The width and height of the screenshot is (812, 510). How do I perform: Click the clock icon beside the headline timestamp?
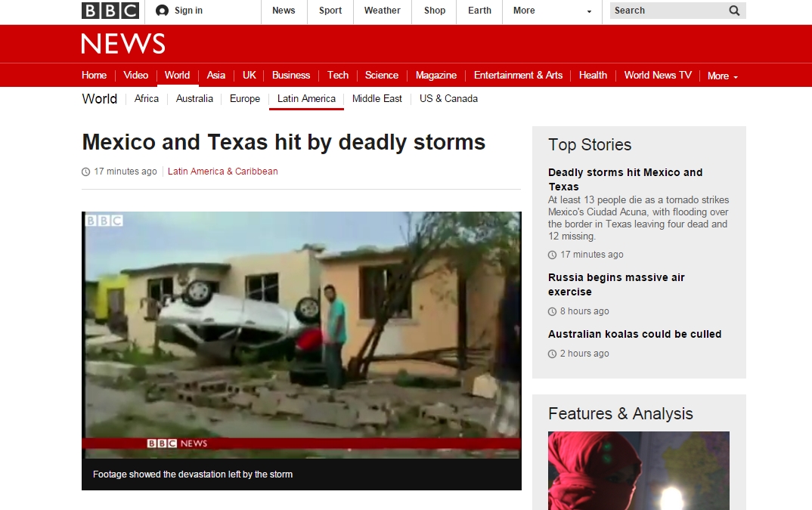[86, 172]
